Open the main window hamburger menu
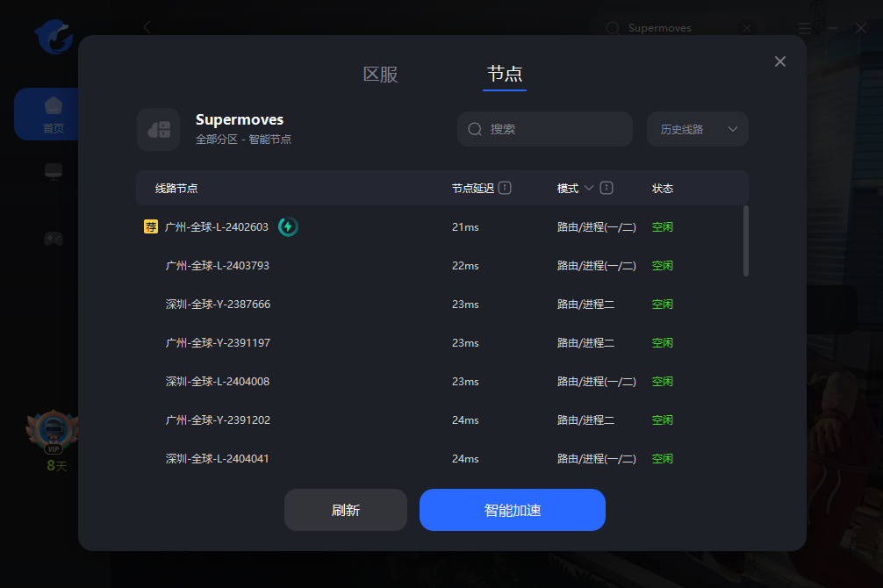 click(805, 27)
